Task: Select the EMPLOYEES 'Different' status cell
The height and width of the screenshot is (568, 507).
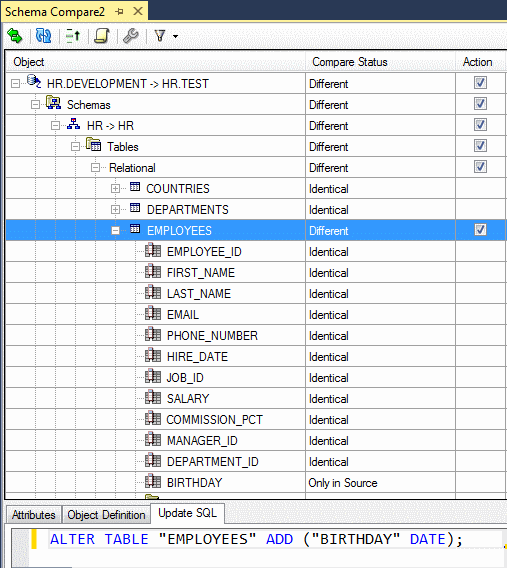Action: click(380, 231)
